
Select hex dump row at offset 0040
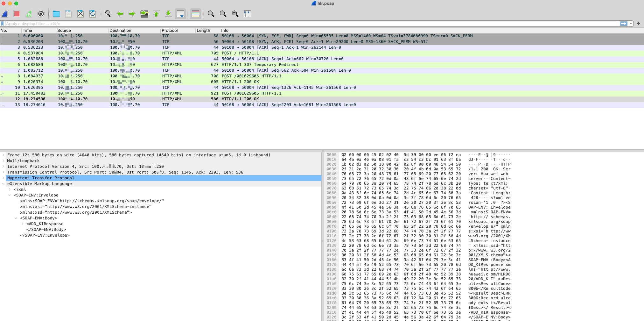[418, 174]
